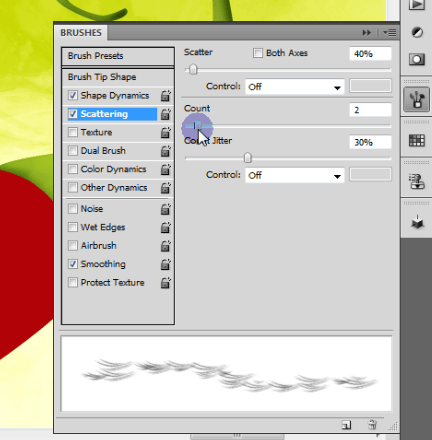Enable the Wet Edges checkbox
Screen dimensions: 432x440
[73, 227]
